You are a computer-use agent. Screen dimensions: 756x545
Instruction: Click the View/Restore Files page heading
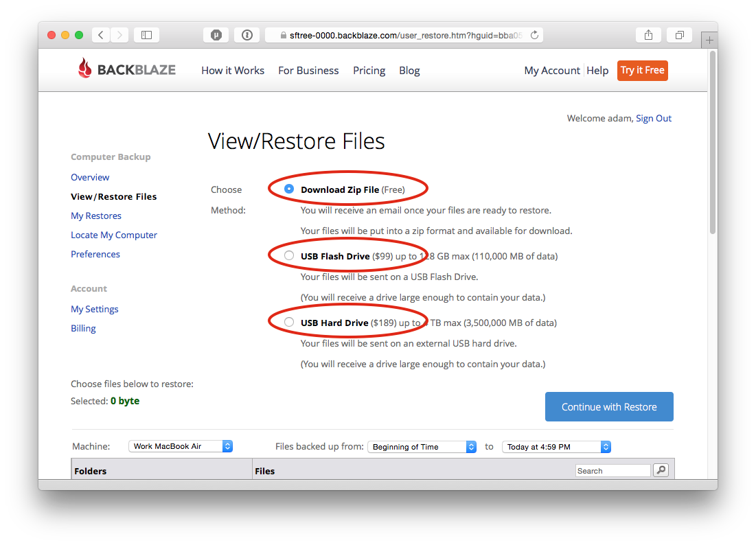click(296, 141)
